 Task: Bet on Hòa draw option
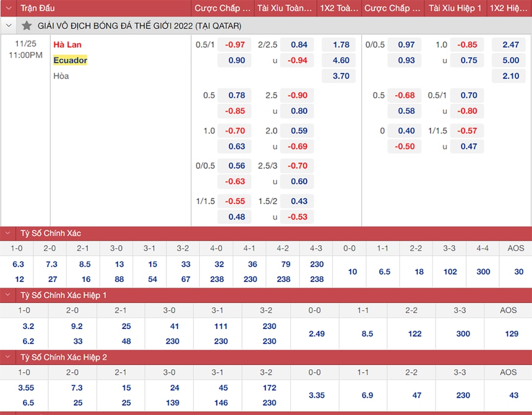[x=60, y=75]
